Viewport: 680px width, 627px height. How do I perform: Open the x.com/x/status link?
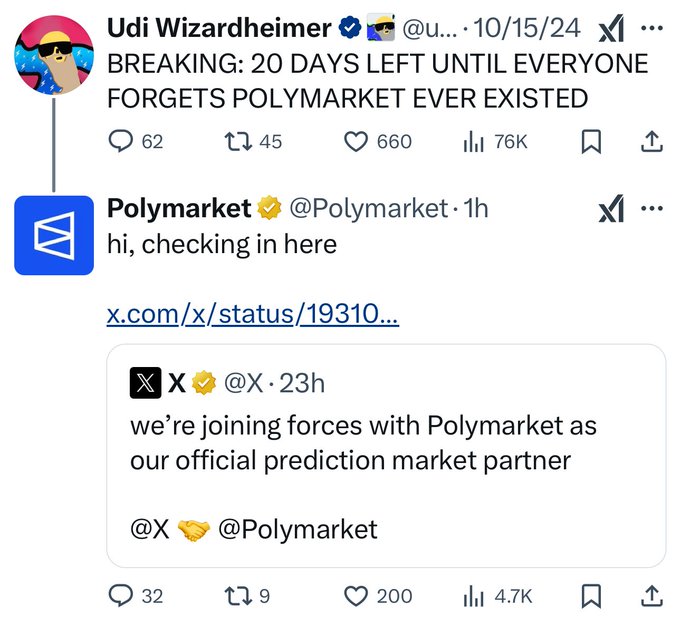pyautogui.click(x=252, y=316)
